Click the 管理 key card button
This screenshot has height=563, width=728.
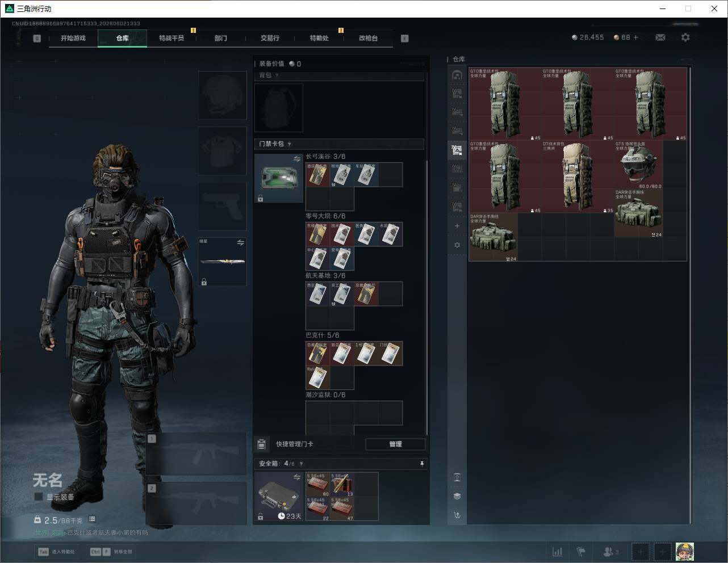pos(395,444)
